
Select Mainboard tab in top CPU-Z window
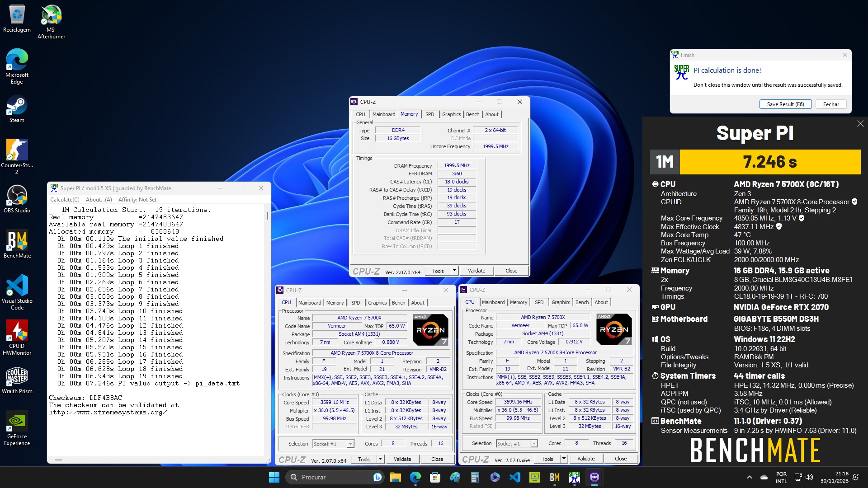pyautogui.click(x=384, y=114)
